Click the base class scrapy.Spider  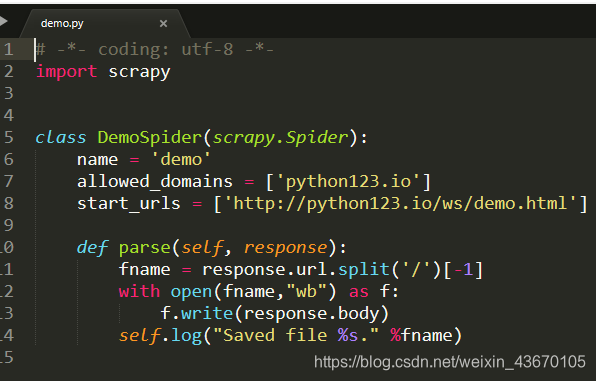(x=280, y=138)
